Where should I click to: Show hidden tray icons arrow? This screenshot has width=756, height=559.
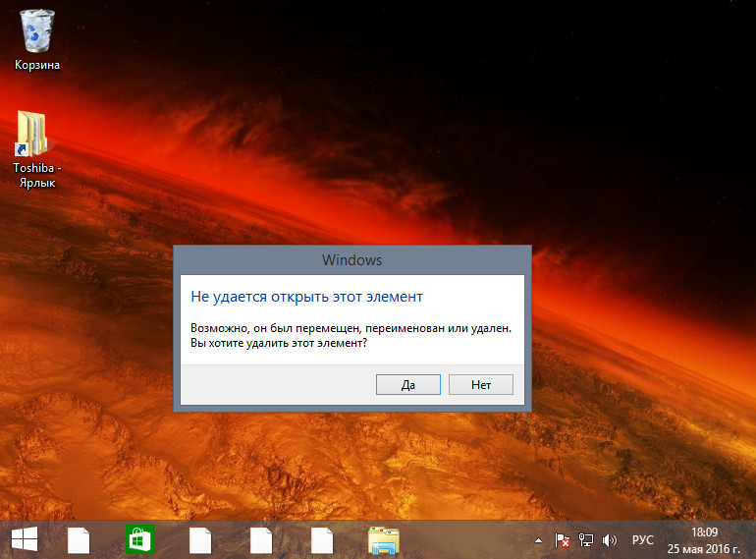[x=538, y=540]
